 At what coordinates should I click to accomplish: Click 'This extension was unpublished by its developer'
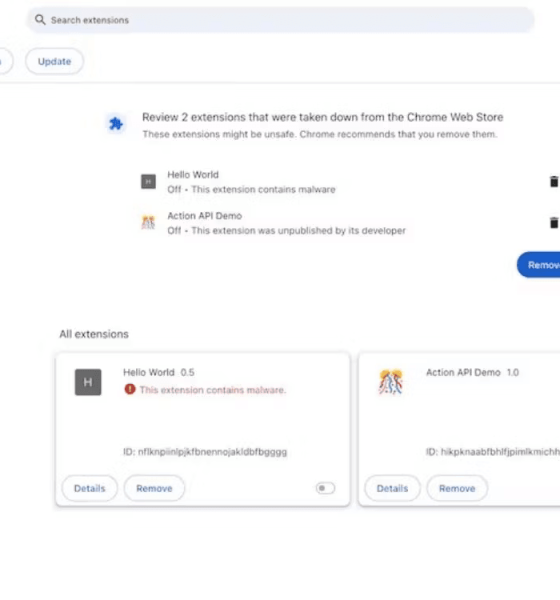point(299,231)
